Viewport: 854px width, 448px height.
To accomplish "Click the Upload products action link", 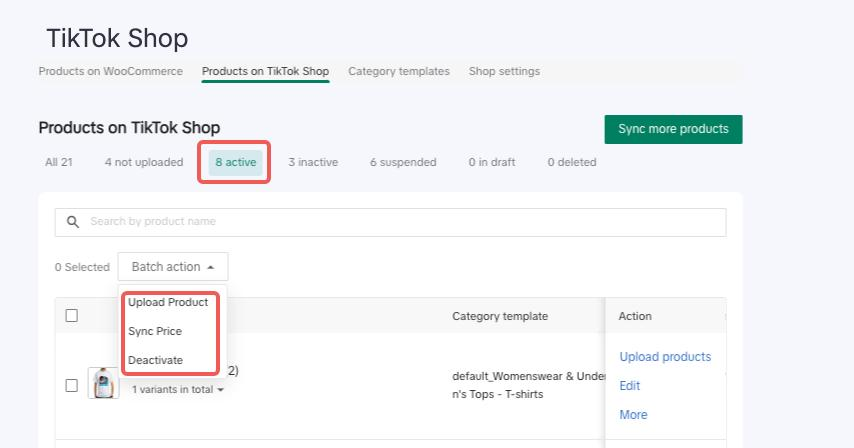I will tap(665, 357).
